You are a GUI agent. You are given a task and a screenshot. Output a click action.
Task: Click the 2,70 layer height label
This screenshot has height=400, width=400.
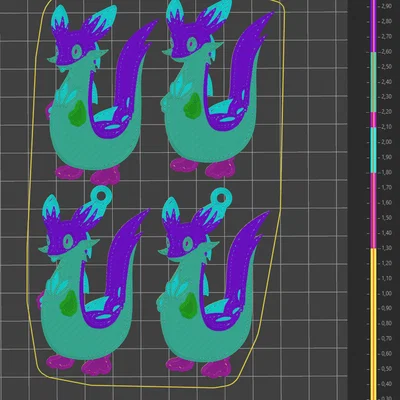386,36
